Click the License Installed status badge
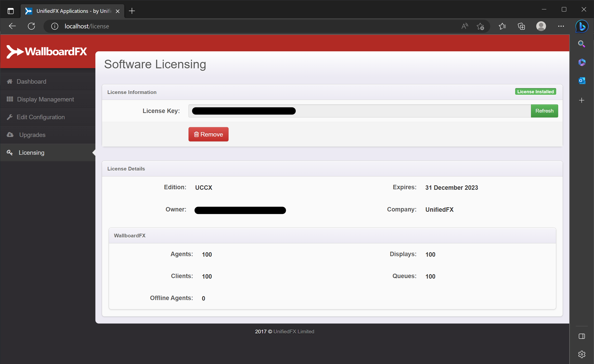Viewport: 594px width, 364px height. point(535,92)
